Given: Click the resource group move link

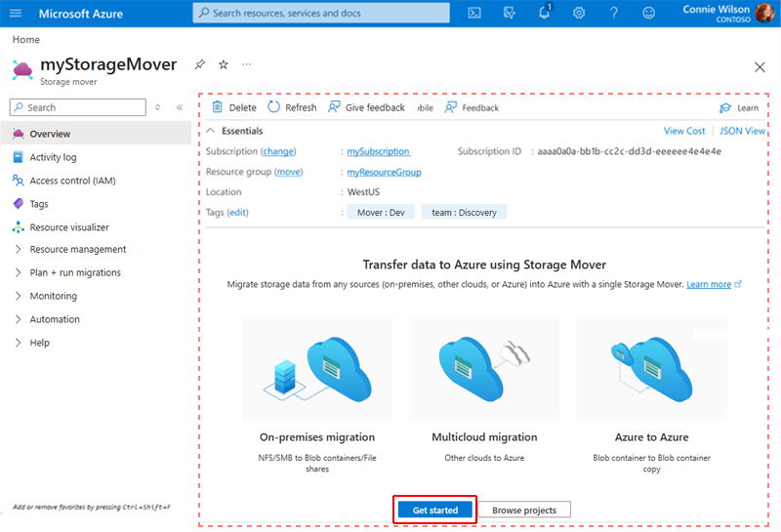Looking at the screenshot, I should click(x=288, y=172).
